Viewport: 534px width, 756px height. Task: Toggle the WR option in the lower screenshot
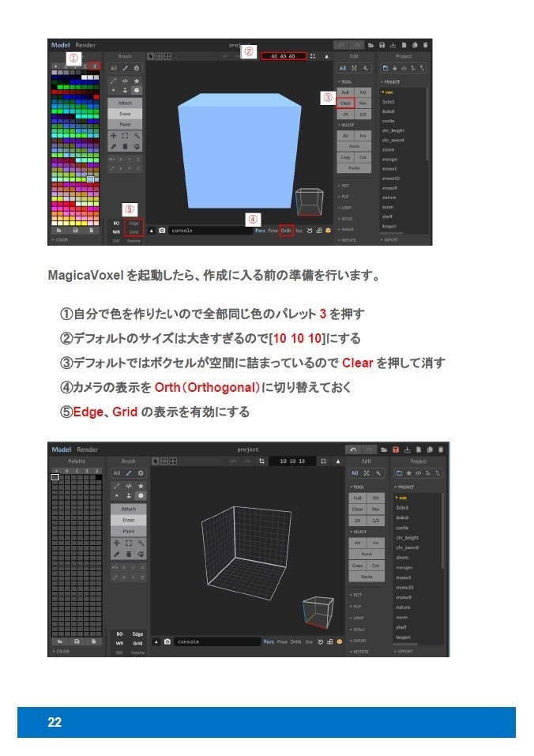(x=119, y=643)
